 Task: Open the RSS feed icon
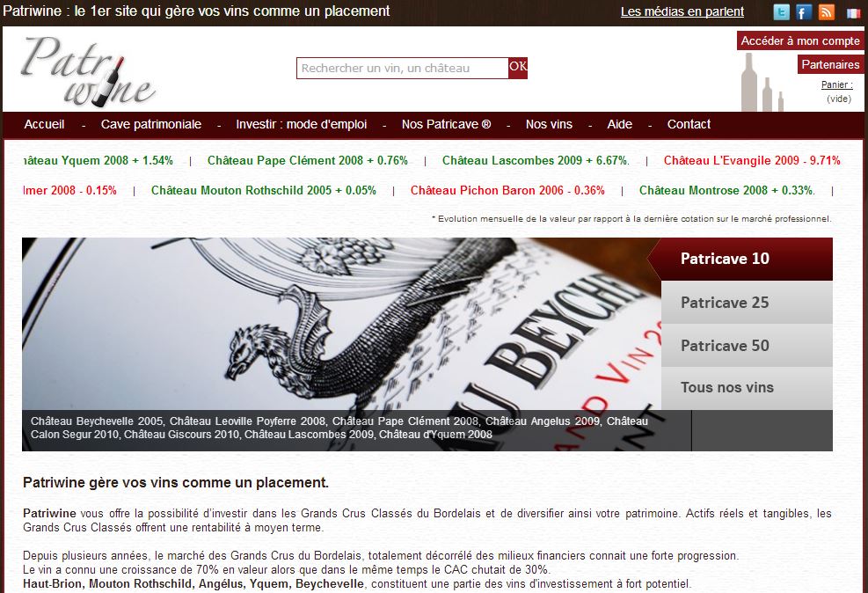coord(827,12)
